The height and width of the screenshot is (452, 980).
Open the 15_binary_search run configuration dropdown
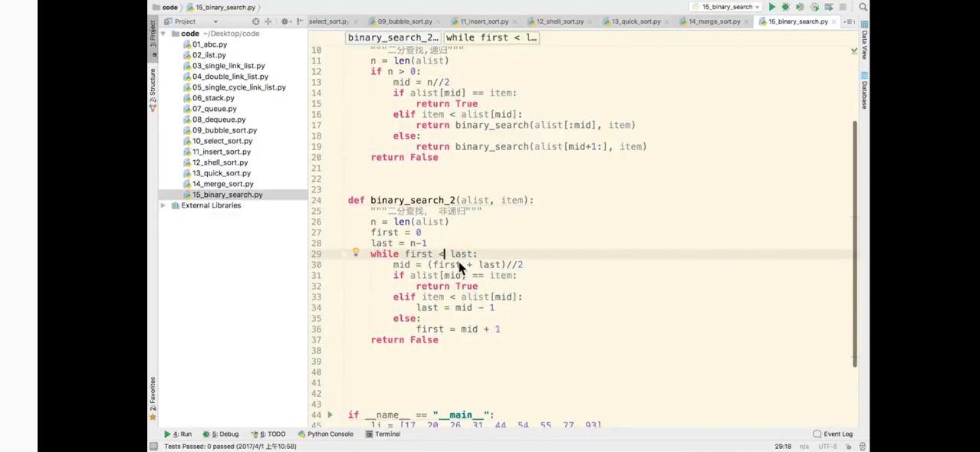tap(725, 7)
